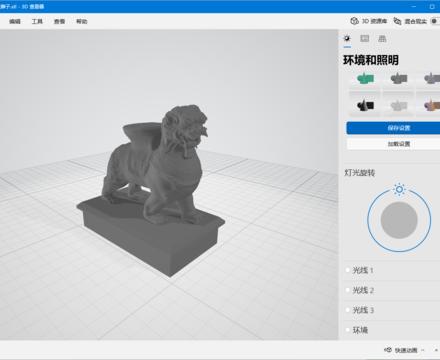The image size is (440, 360).
Task: Click the blue save settings button
Action: (x=394, y=128)
